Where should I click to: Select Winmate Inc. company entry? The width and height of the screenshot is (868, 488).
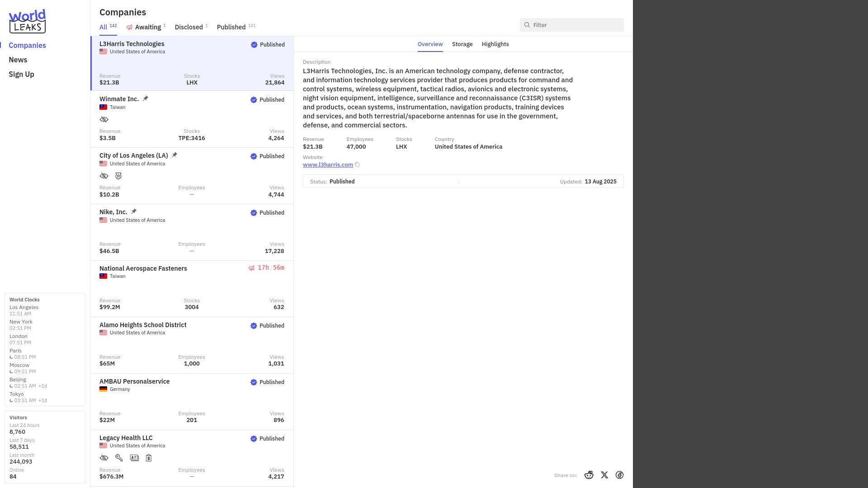pyautogui.click(x=192, y=119)
